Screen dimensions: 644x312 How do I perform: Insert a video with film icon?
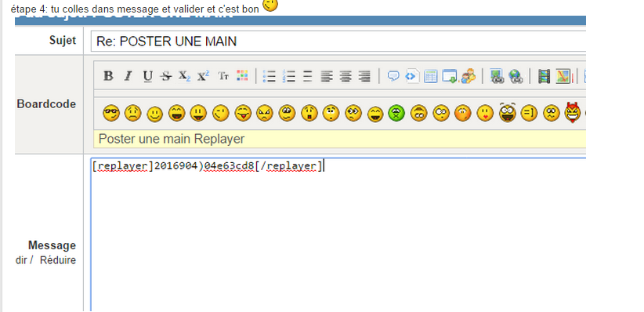click(x=545, y=76)
